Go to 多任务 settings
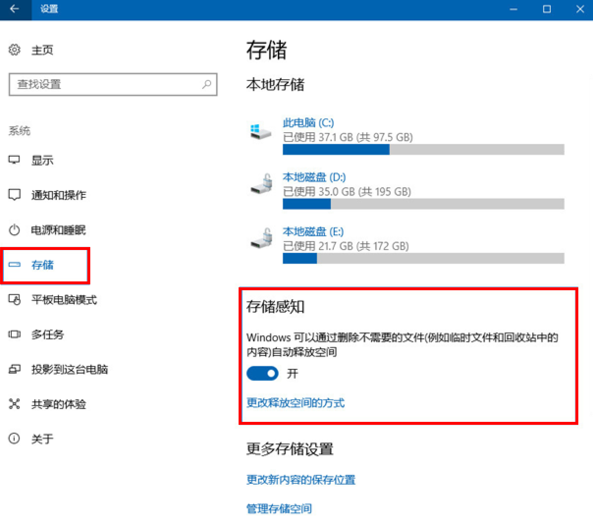The height and width of the screenshot is (517, 593). 47,334
